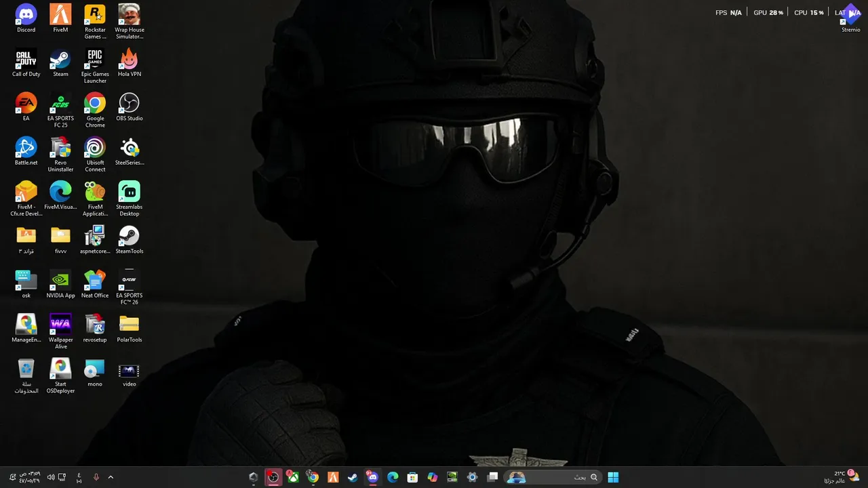This screenshot has width=868, height=488.
Task: Open the Steam desktop shortcut
Action: click(60, 63)
